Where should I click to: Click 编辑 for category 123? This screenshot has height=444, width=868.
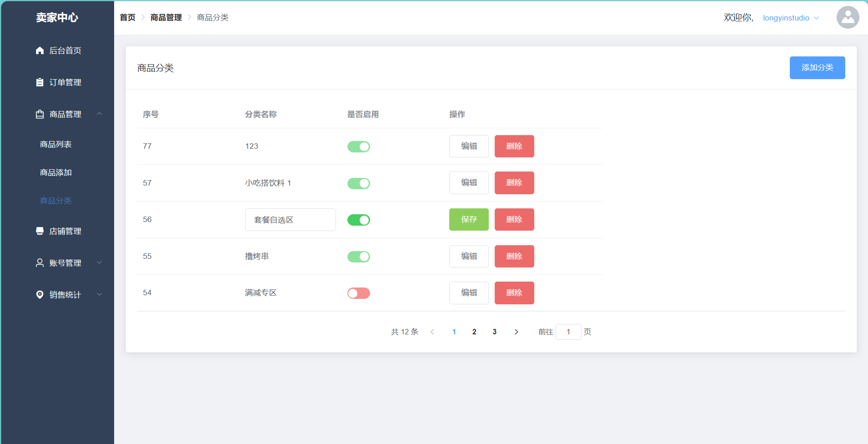(469, 146)
